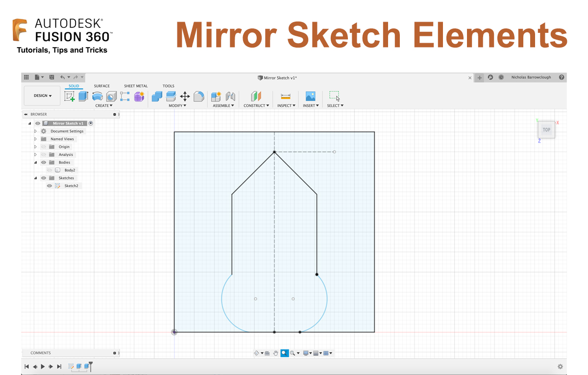
Task: Switch to the SHEET METAL tab
Action: (136, 86)
